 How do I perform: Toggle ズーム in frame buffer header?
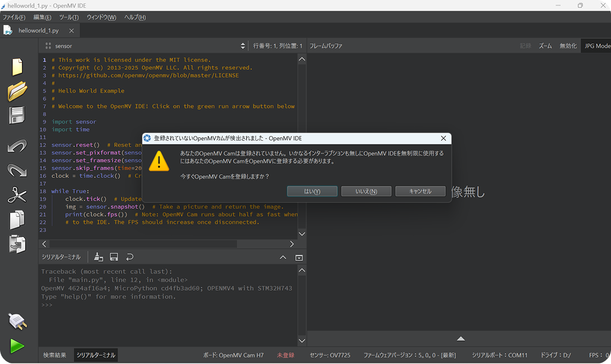tap(545, 45)
